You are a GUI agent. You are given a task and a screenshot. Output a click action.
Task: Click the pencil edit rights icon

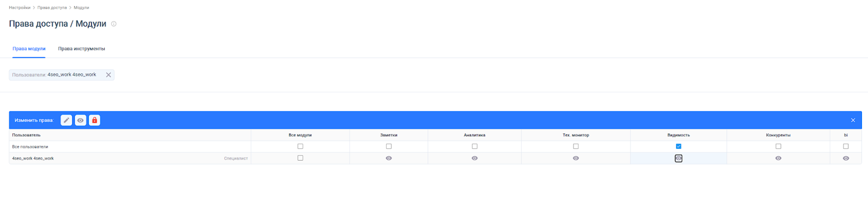point(66,120)
